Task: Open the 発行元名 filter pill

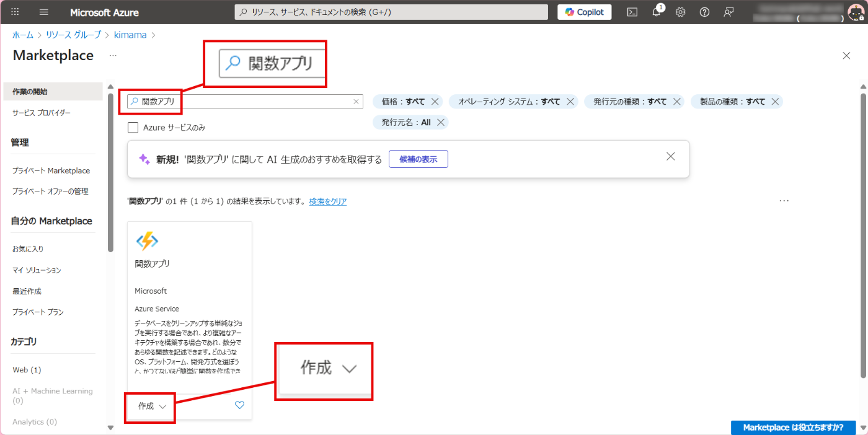Action: coord(406,123)
